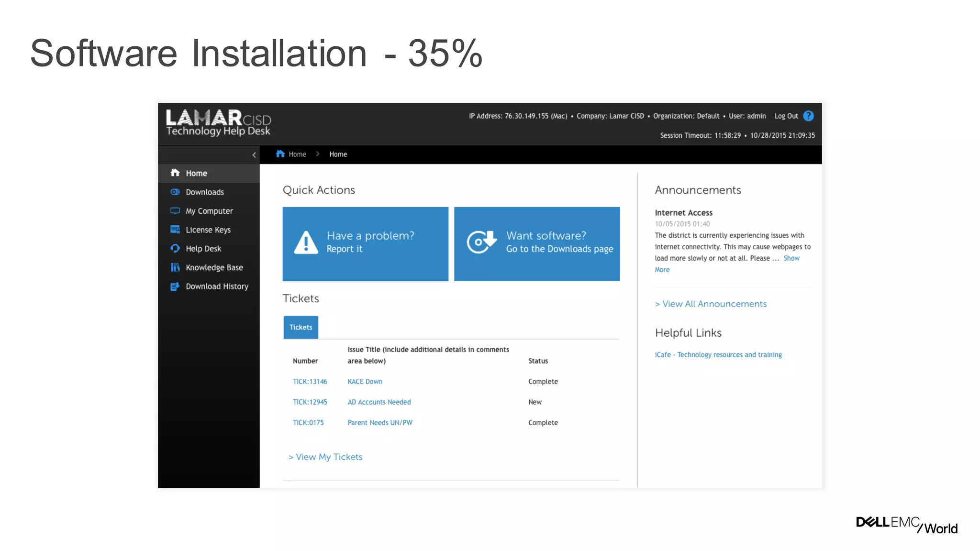980x551 pixels.
Task: Open License Keys in the sidebar
Action: click(209, 230)
